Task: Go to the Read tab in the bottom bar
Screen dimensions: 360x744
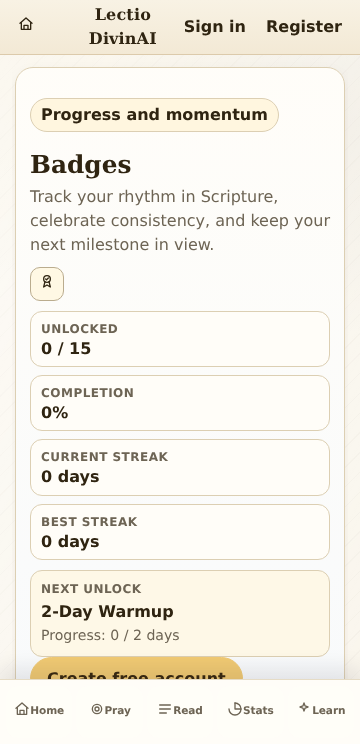Action: pyautogui.click(x=180, y=710)
